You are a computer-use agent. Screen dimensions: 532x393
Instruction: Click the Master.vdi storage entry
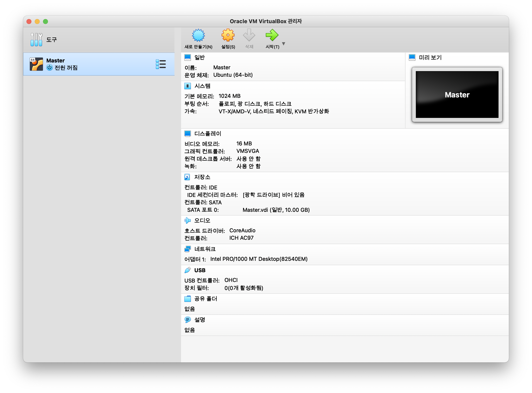pyautogui.click(x=276, y=210)
